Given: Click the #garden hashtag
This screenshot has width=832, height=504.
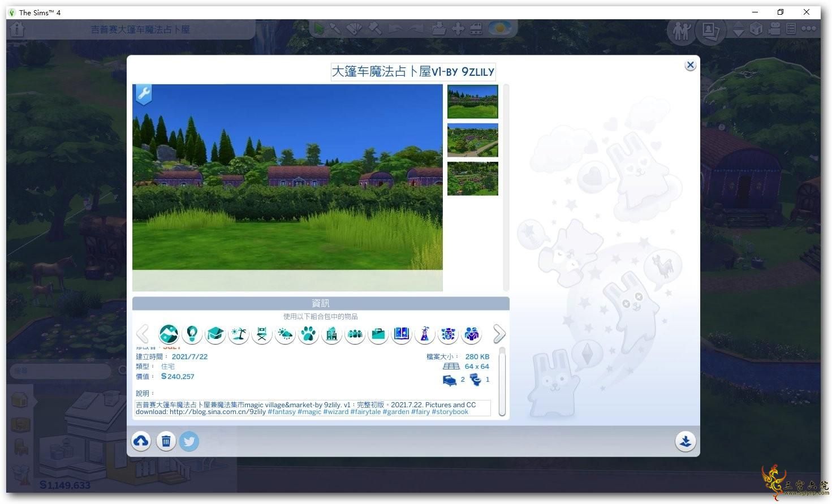Looking at the screenshot, I should click(x=396, y=412).
